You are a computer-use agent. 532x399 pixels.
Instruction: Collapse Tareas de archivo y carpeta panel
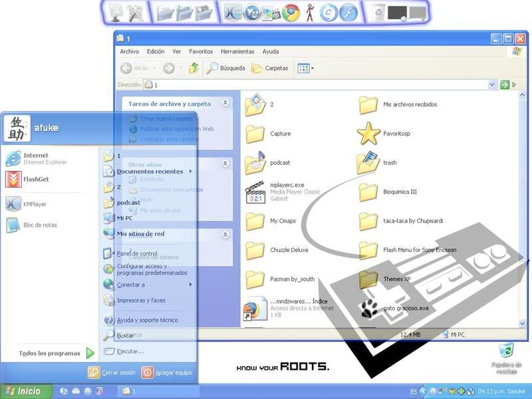[225, 102]
